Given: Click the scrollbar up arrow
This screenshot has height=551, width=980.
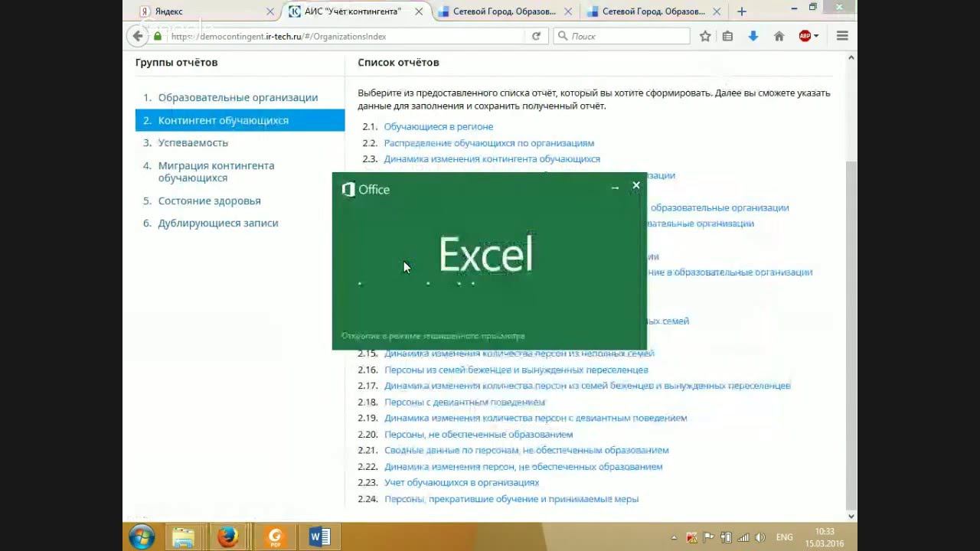Looking at the screenshot, I should tap(851, 58).
